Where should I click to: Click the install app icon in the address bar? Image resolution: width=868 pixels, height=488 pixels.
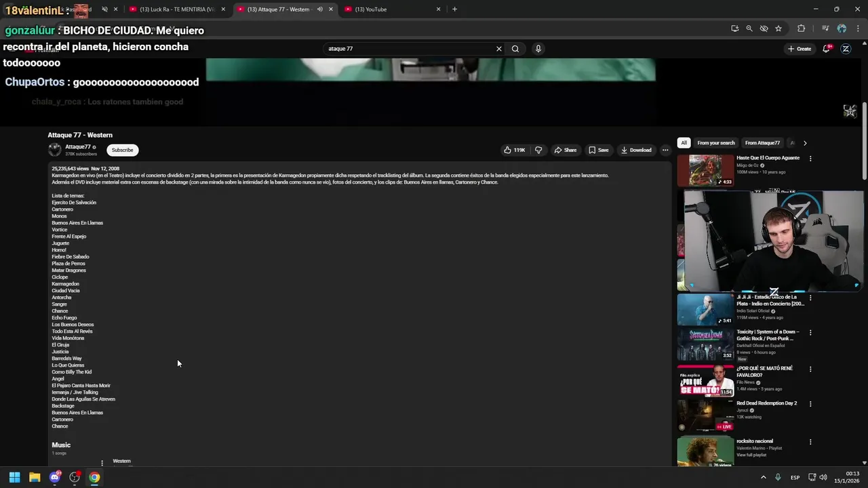click(x=734, y=28)
